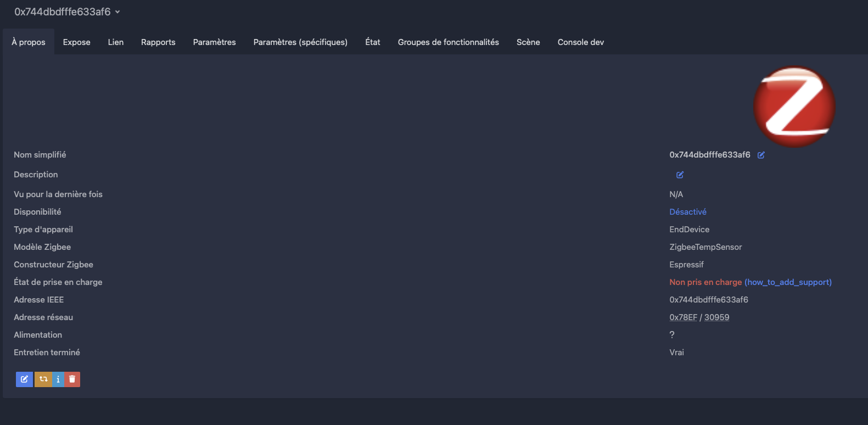Screen dimensions: 868x425
Task: Click the edit icon in the Description row
Action: pos(680,175)
